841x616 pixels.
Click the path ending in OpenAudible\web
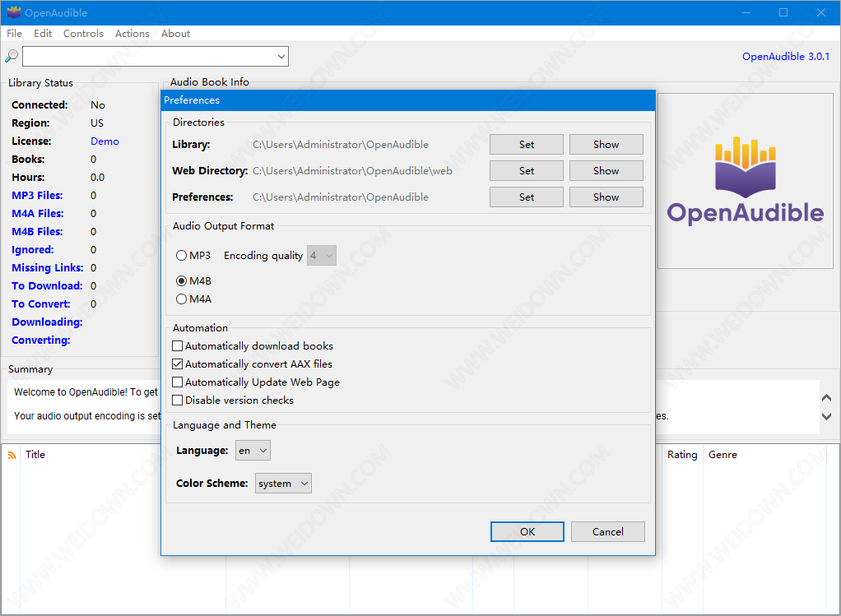[x=352, y=170]
